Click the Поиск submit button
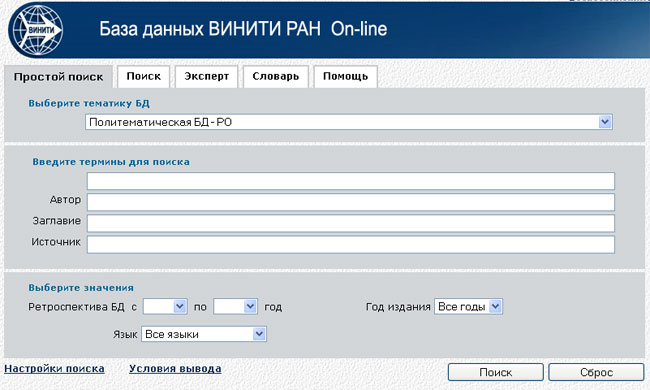The width and height of the screenshot is (650, 390). coord(496,372)
